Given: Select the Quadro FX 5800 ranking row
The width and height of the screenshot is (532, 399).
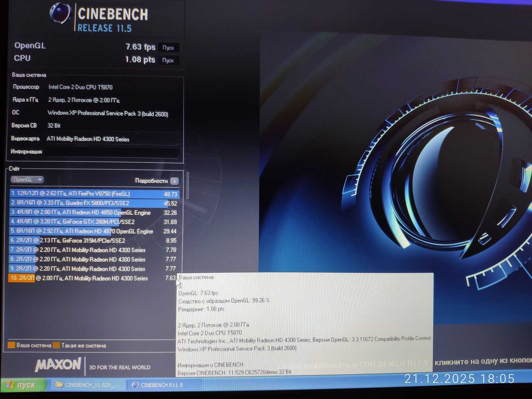Looking at the screenshot, I should click(x=94, y=203).
